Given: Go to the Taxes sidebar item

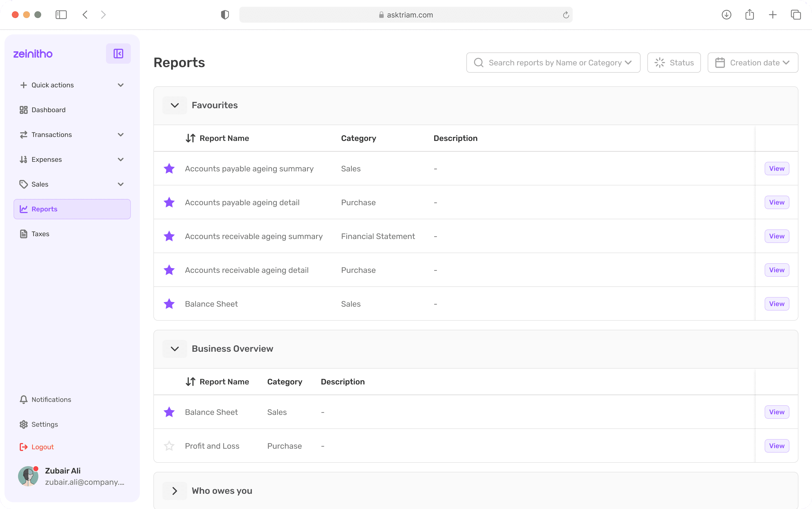Looking at the screenshot, I should [40, 234].
